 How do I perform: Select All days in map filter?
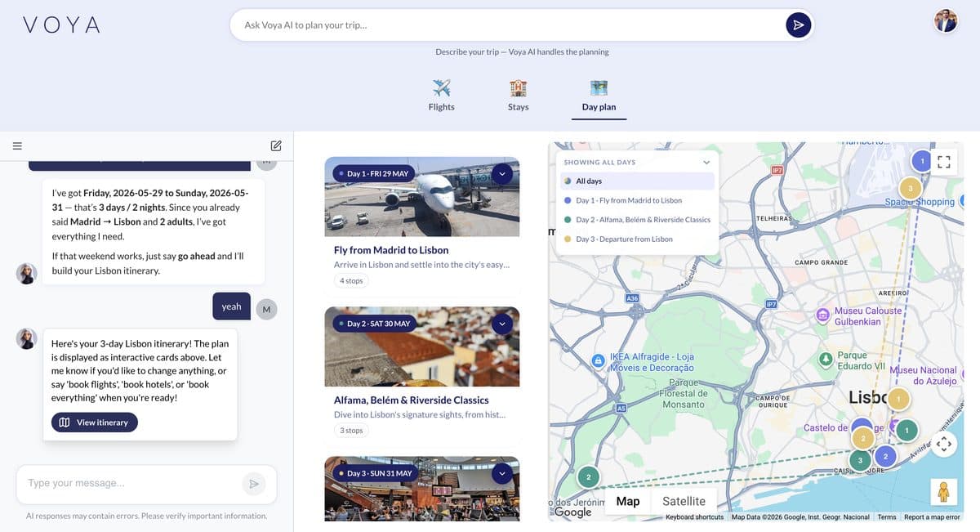click(637, 181)
